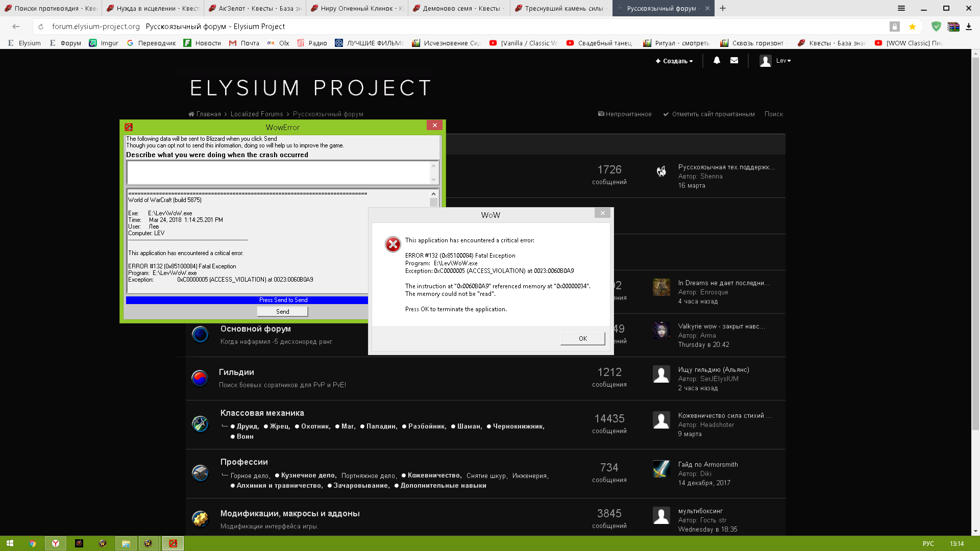The width and height of the screenshot is (980, 551).
Task: Click the crash description text box
Action: [x=278, y=172]
